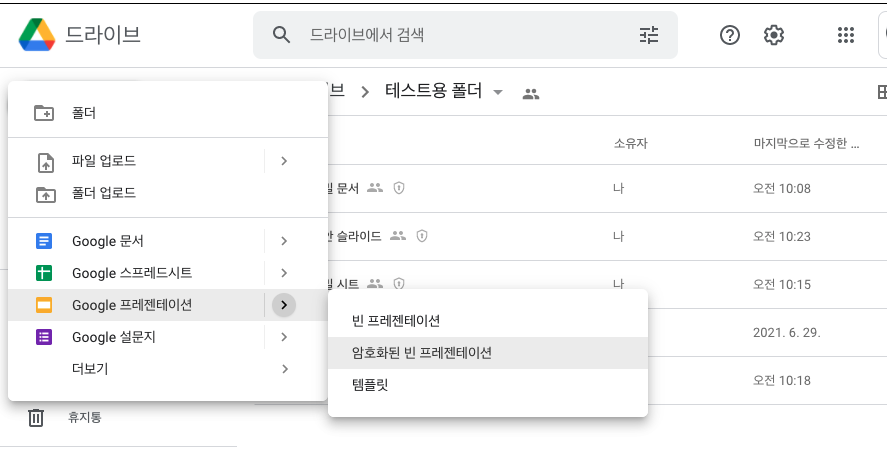Open 테스트용 폴더 dropdown arrow
This screenshot has width=887, height=460.
coord(498,92)
